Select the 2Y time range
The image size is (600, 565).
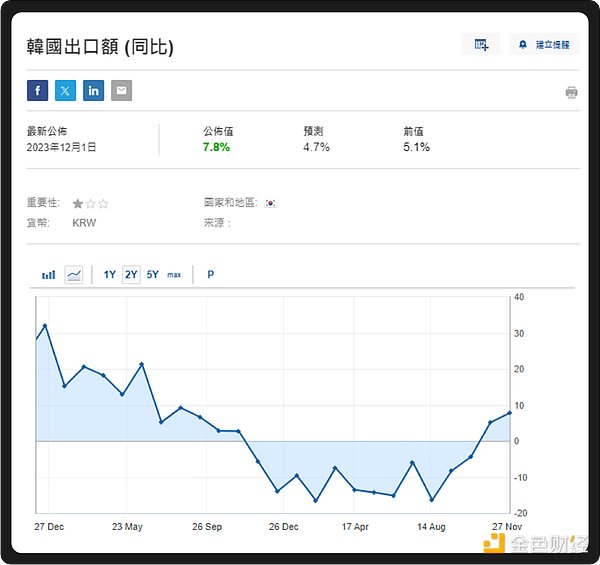click(x=131, y=274)
